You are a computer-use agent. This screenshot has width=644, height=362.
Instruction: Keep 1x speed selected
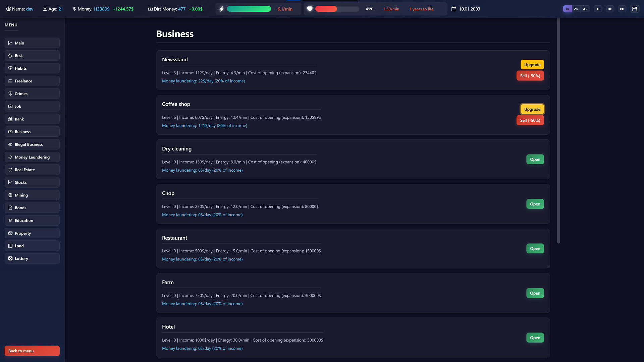[567, 9]
